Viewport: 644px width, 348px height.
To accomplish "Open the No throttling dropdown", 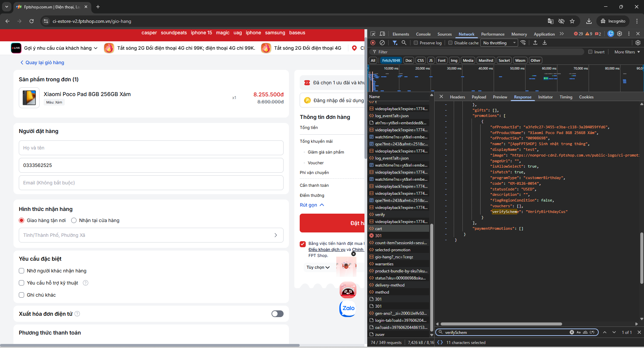I will coord(499,43).
